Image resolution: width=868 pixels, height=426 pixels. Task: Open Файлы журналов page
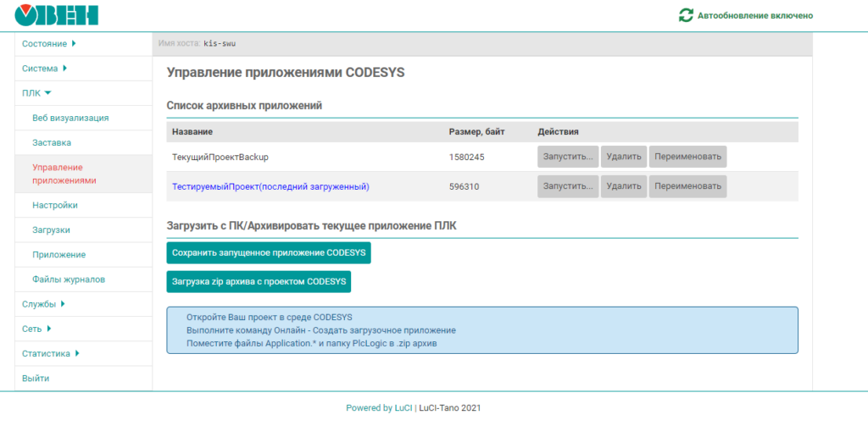click(69, 279)
